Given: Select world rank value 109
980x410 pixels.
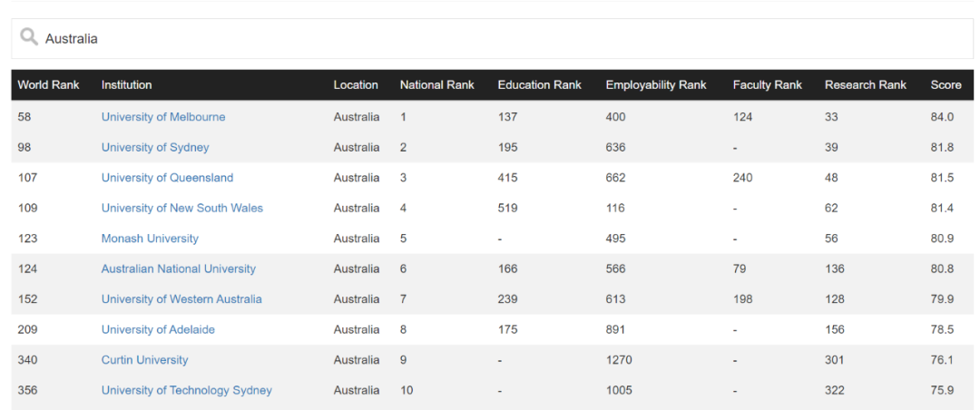Looking at the screenshot, I should pyautogui.click(x=27, y=208).
